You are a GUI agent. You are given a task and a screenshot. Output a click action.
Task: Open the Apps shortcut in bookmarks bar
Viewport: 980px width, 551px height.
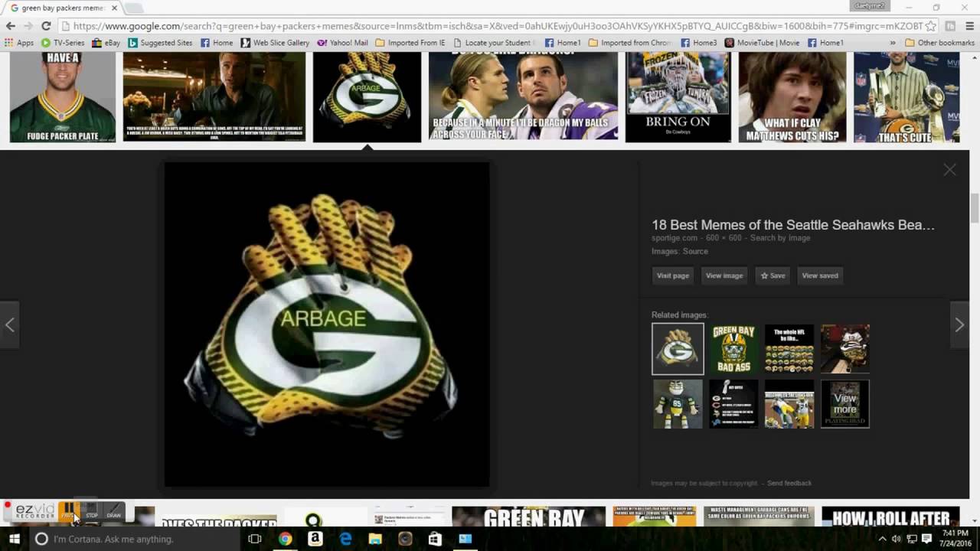[19, 43]
